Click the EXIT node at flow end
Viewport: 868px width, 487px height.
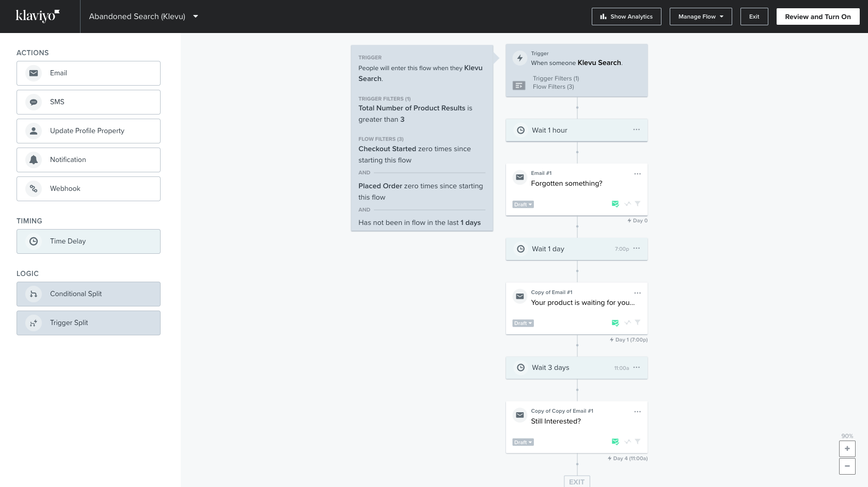[x=577, y=482]
